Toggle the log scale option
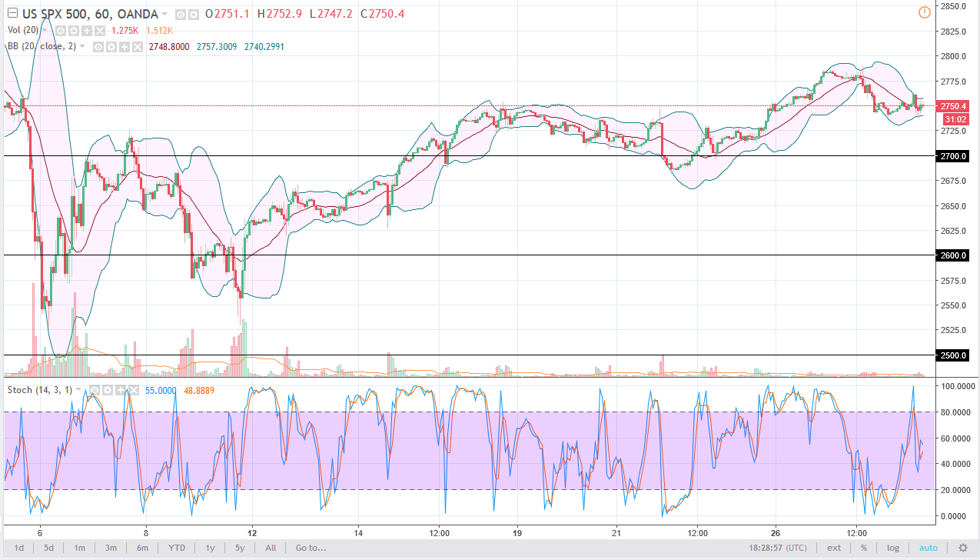Viewport: 980px width, 560px height. [892, 548]
